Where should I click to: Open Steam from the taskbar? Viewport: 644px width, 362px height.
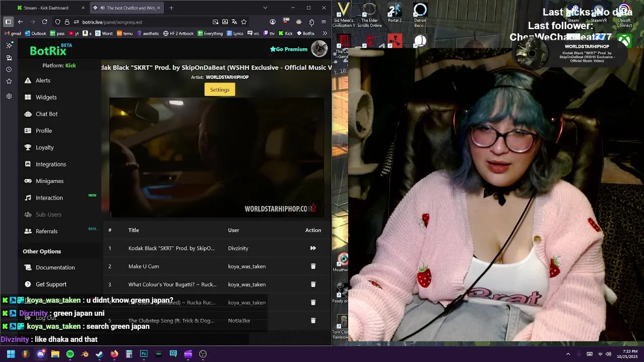click(x=100, y=354)
